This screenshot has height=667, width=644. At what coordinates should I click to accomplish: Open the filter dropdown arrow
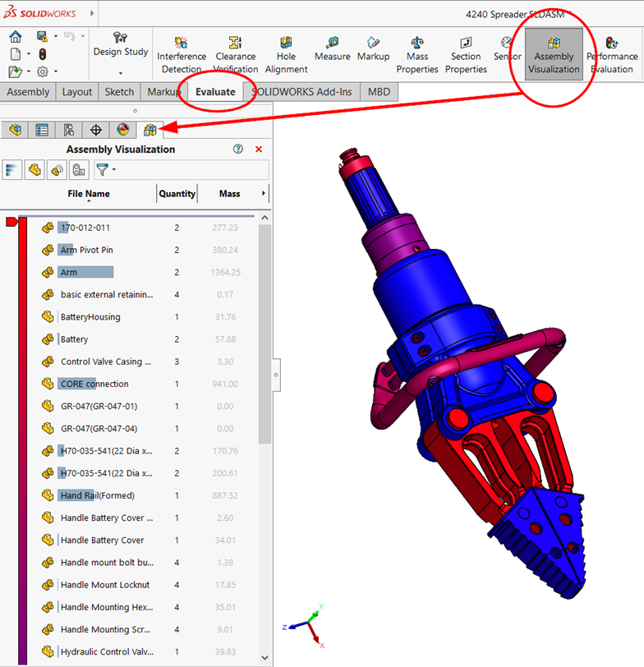point(114,170)
